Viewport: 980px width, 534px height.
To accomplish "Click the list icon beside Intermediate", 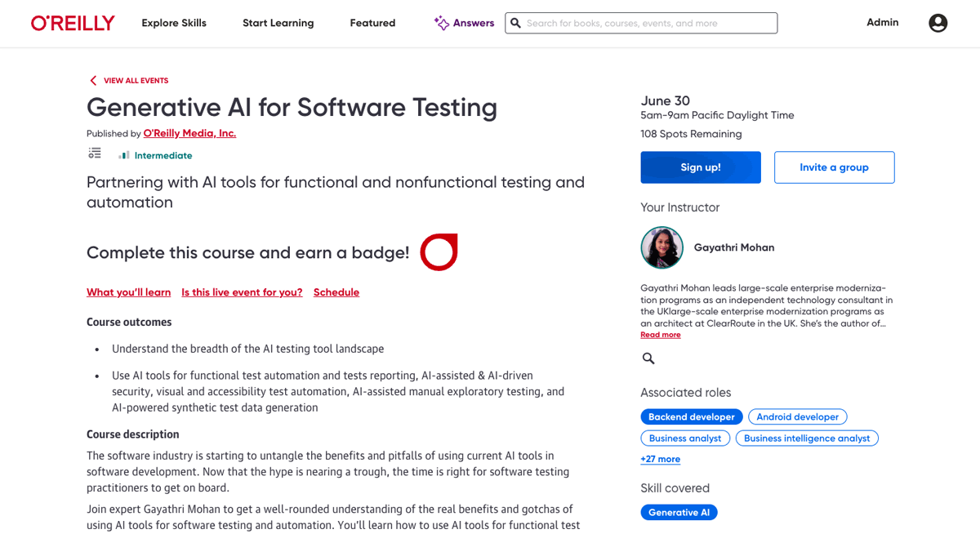I will coord(95,154).
